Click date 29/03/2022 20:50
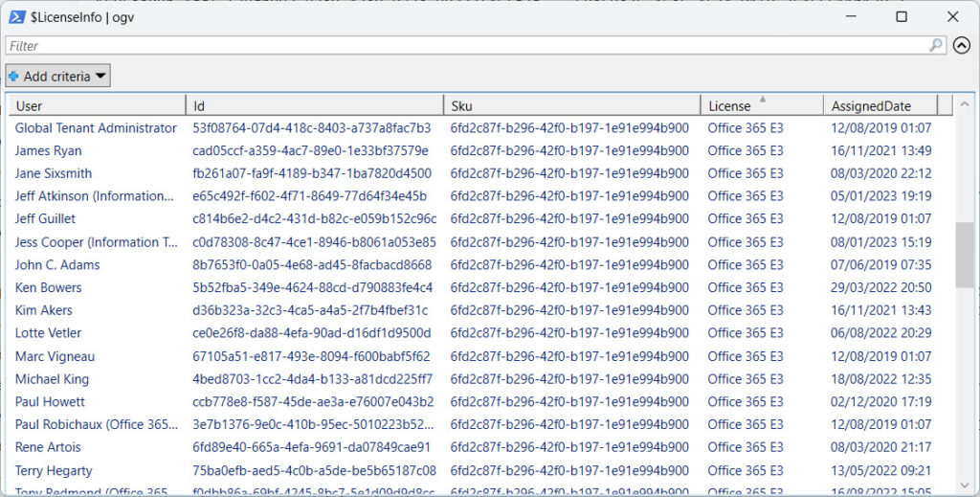Screen dimensions: 980x497 [x=880, y=287]
